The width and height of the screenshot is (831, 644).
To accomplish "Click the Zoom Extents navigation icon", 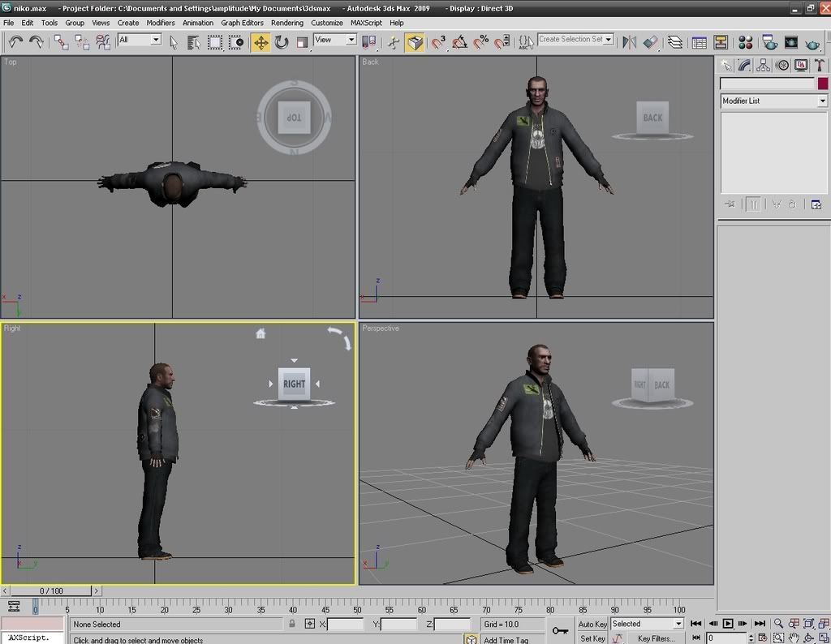I will click(809, 624).
